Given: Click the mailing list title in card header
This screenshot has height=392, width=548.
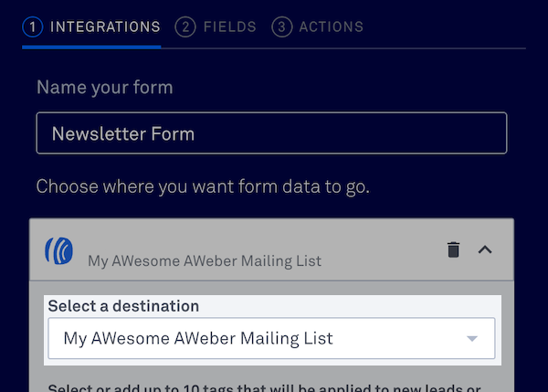Looking at the screenshot, I should click(x=205, y=260).
